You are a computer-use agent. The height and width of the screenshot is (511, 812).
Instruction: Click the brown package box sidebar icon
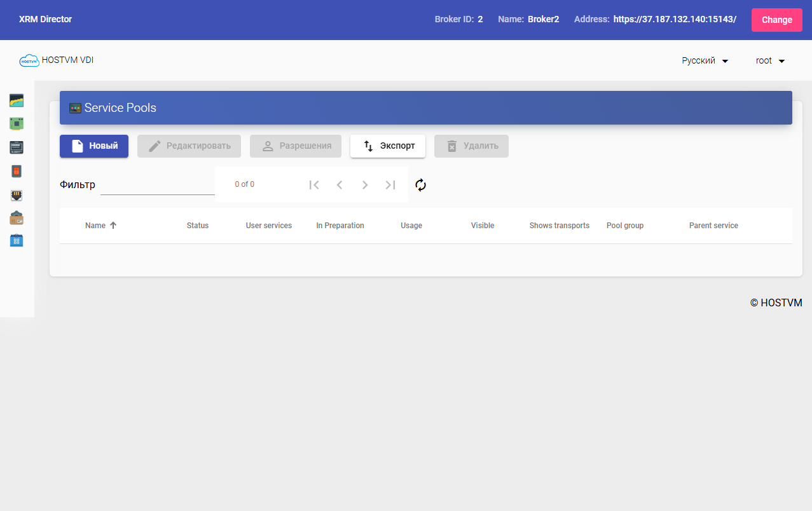click(17, 218)
